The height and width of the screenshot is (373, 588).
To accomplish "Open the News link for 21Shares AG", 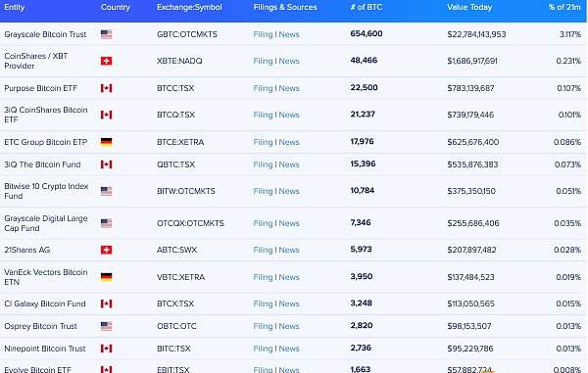I will pos(289,251).
